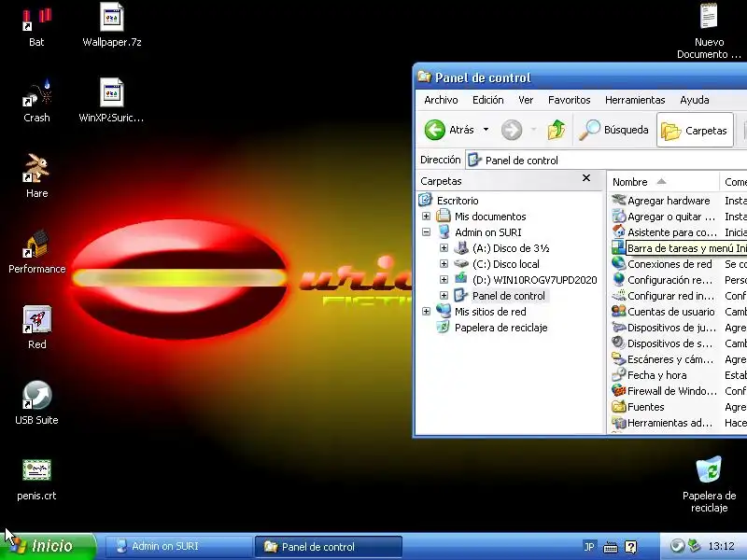Click the forward arrow navigation button

[x=511, y=130]
